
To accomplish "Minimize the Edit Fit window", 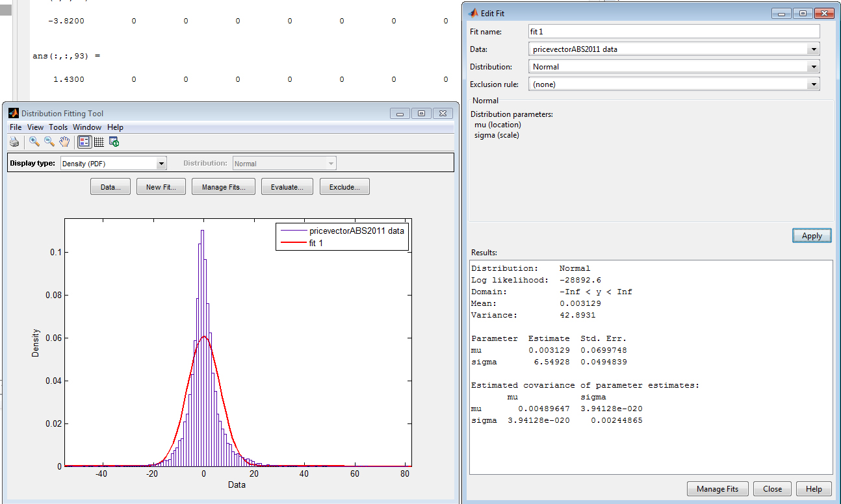I will coord(781,13).
